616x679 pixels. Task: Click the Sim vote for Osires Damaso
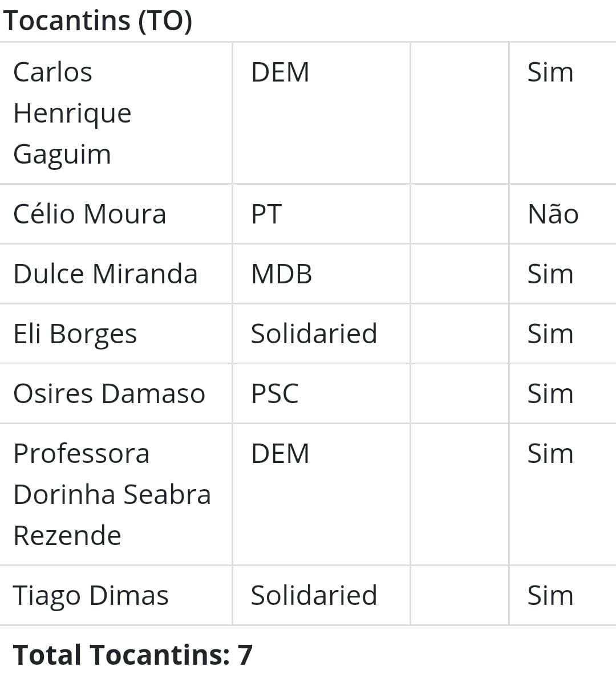550,394
